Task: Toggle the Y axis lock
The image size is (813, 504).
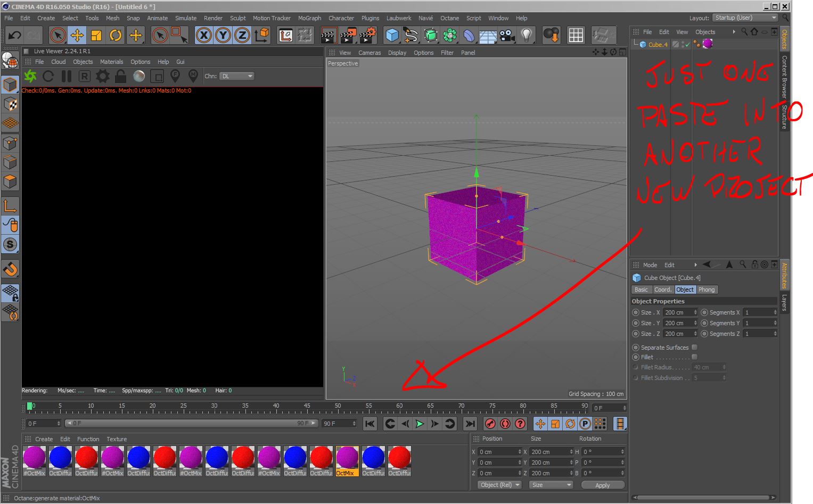Action: point(223,36)
